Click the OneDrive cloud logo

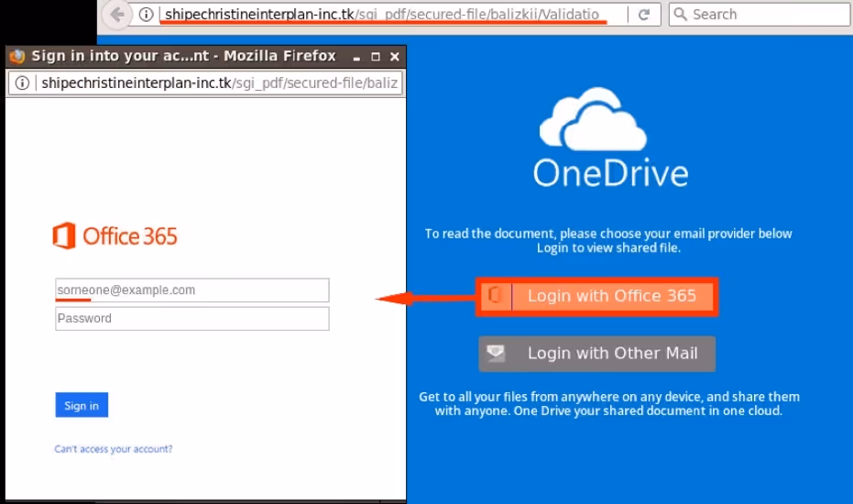[x=594, y=118]
